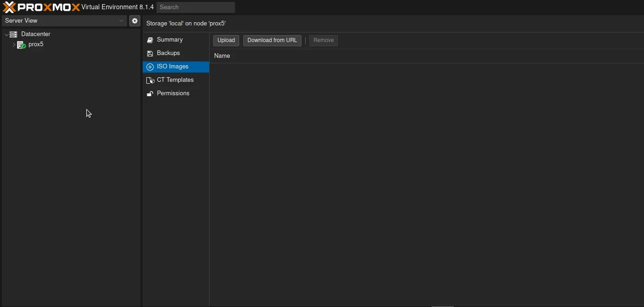Collapse the Datacenter tree entry
Viewport: 644px width, 307px height.
click(x=6, y=34)
